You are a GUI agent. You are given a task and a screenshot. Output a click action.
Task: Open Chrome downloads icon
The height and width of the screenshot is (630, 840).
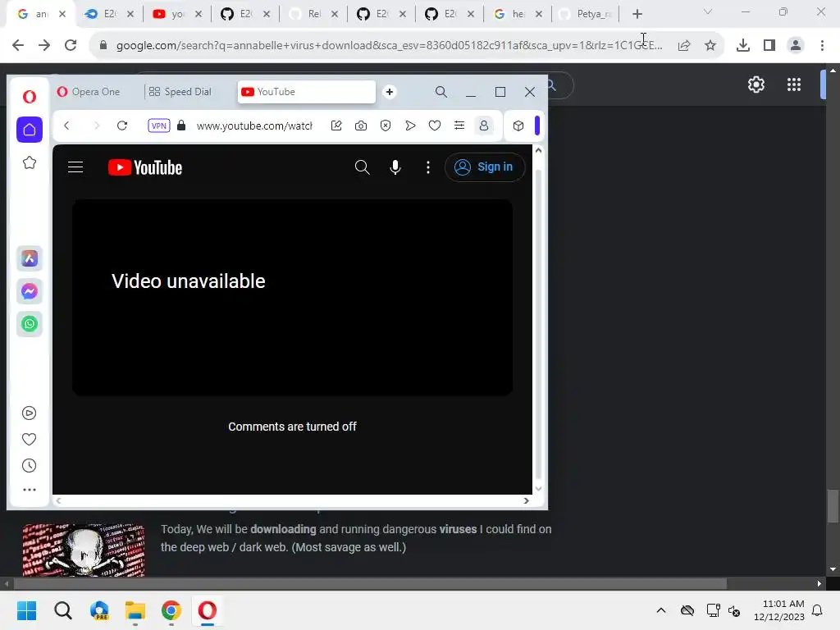coord(743,46)
